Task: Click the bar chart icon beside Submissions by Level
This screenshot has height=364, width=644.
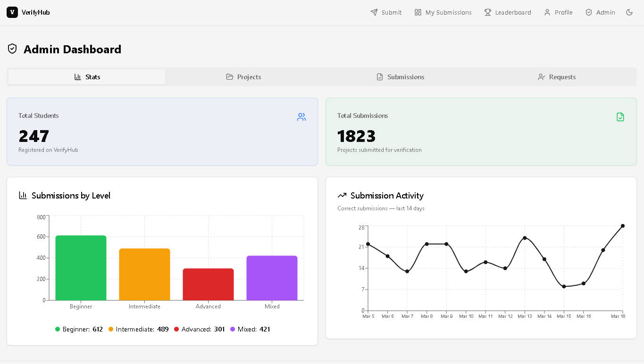Action: (23, 195)
